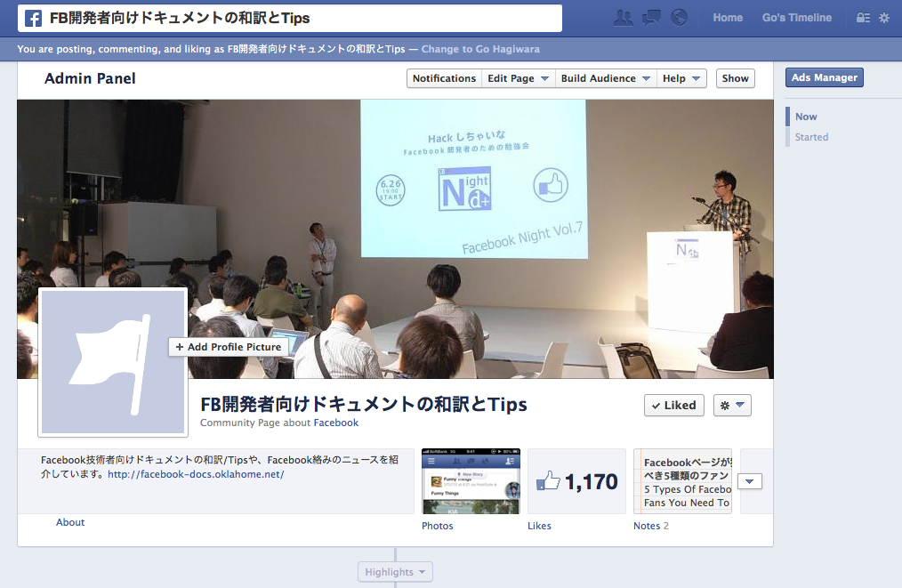Open the Notes thumbnail
This screenshot has width=902, height=588.
click(682, 481)
